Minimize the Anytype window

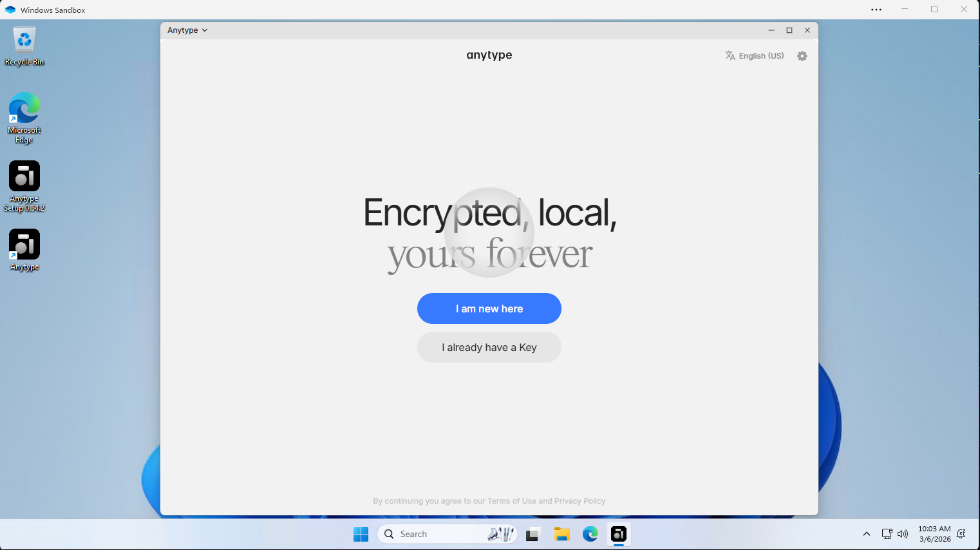(771, 30)
